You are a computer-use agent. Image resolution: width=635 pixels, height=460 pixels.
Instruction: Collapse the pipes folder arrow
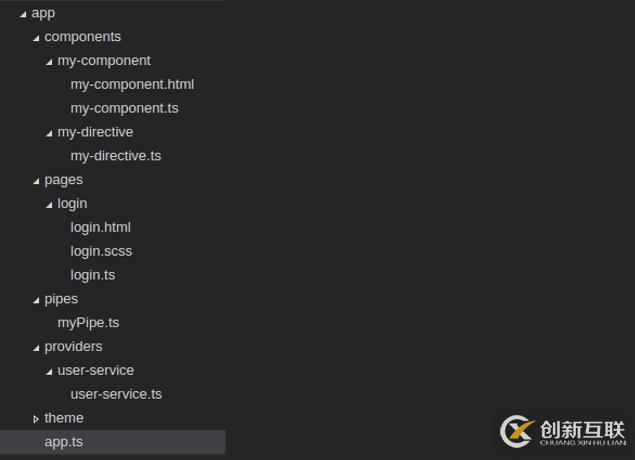[36, 300]
